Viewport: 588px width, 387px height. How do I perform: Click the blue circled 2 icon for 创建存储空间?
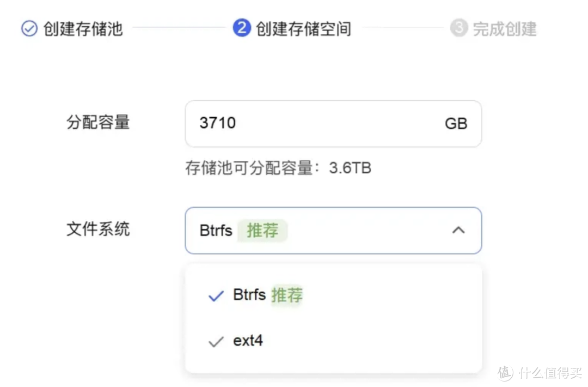[x=241, y=29]
